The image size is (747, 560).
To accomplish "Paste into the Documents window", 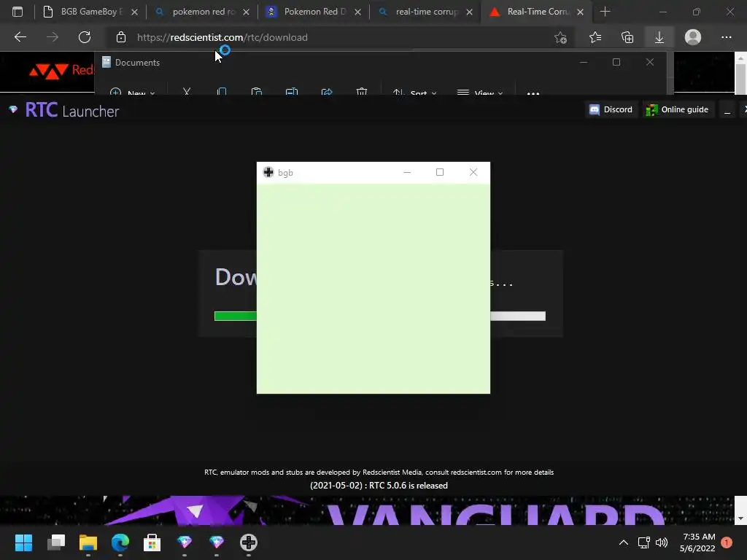I will [x=256, y=91].
